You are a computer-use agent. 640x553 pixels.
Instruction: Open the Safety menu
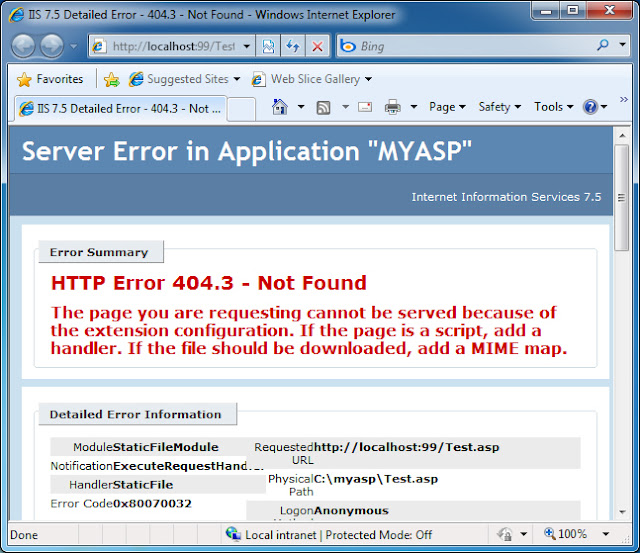[x=500, y=107]
